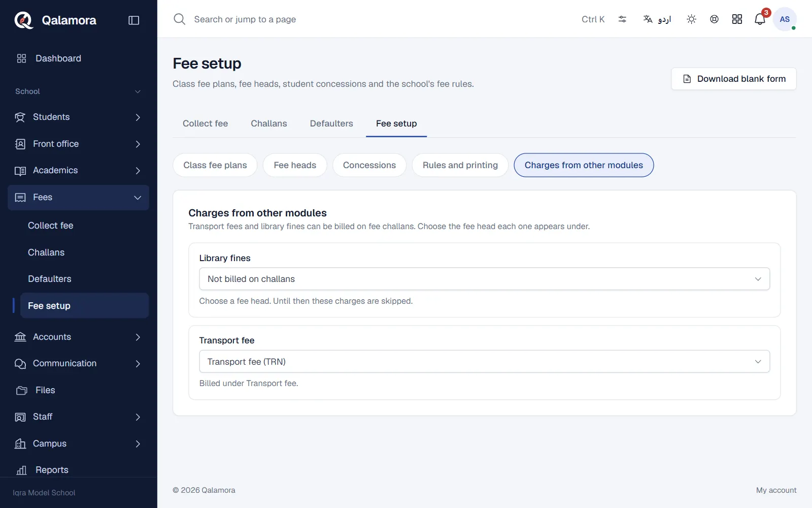Download blank form
Screen dimensions: 812x508
point(734,79)
